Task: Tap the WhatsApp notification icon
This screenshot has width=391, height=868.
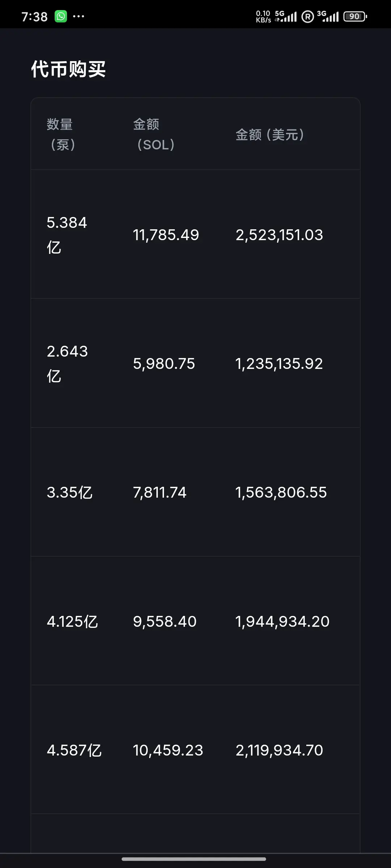Action: pyautogui.click(x=61, y=16)
